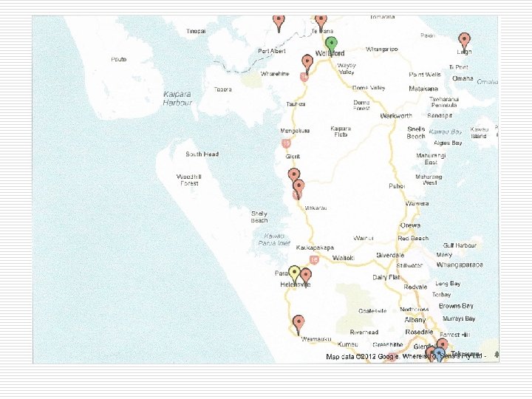
Task: Click the Warkworth place label
Action: click(x=396, y=116)
